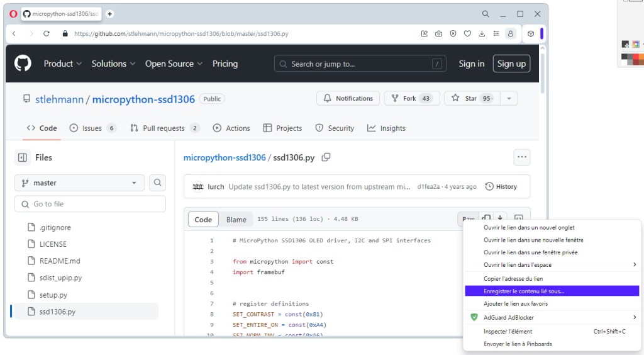Image resolution: width=644 pixels, height=355 pixels.
Task: Click the GitHub logo in header
Action: pos(23,64)
